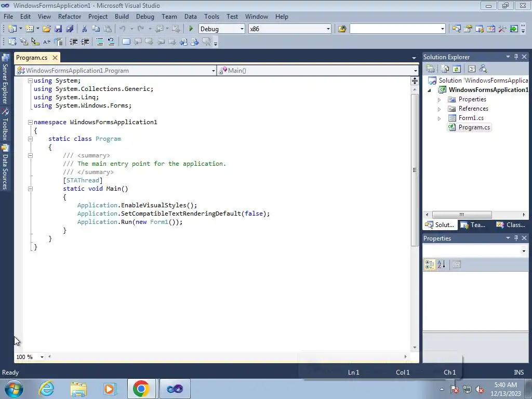Screen dimensions: 532x399
Task: Click the Find in Files icon
Action: click(x=342, y=29)
